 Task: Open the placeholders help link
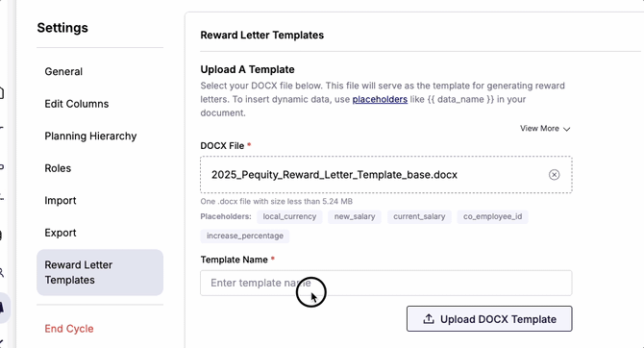coord(380,99)
